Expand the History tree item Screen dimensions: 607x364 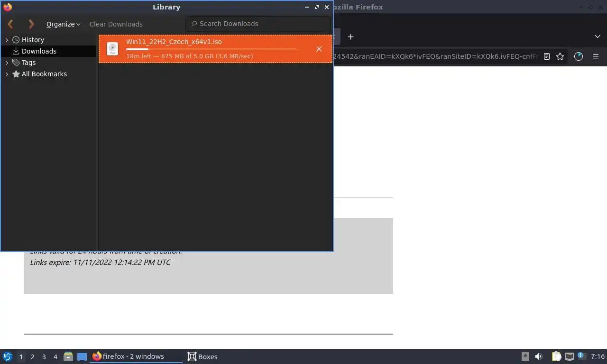tap(7, 40)
